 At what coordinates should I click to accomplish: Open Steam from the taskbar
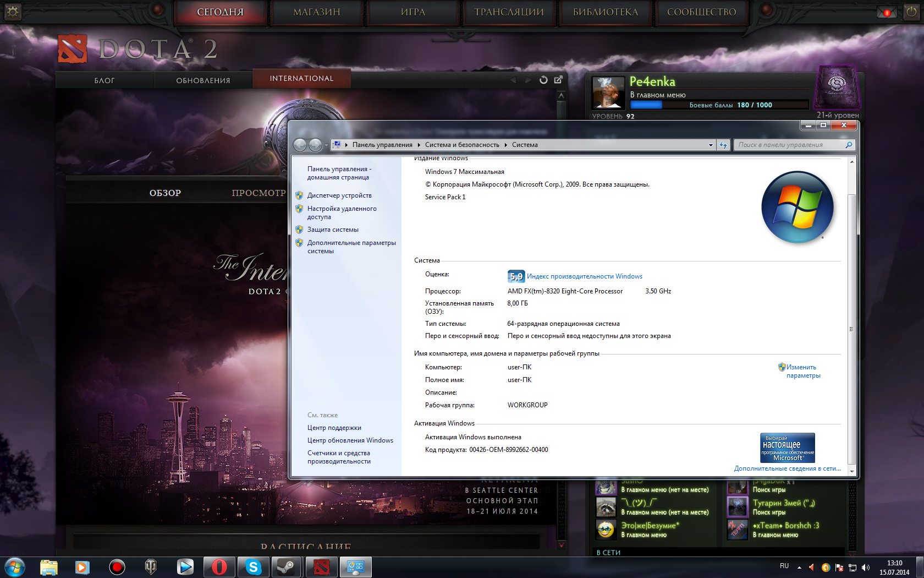pos(286,566)
